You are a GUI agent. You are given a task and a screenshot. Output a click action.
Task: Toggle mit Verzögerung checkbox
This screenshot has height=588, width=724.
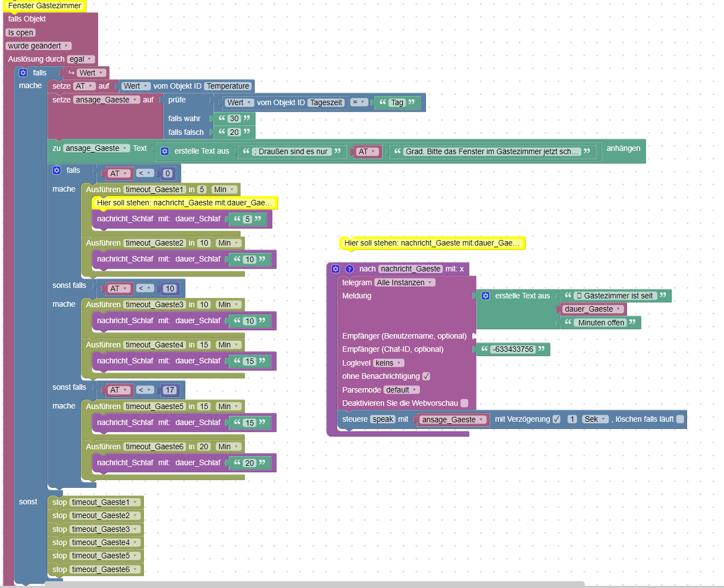click(556, 419)
